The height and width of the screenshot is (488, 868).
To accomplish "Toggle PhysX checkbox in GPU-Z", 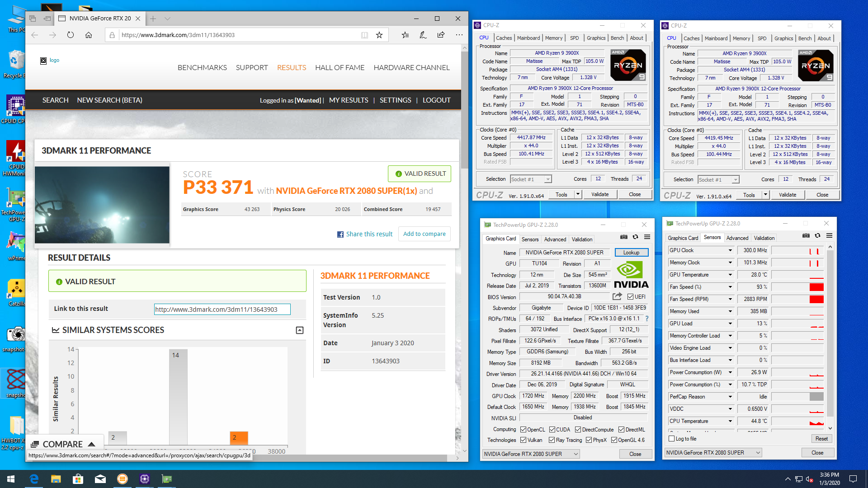I will [589, 440].
